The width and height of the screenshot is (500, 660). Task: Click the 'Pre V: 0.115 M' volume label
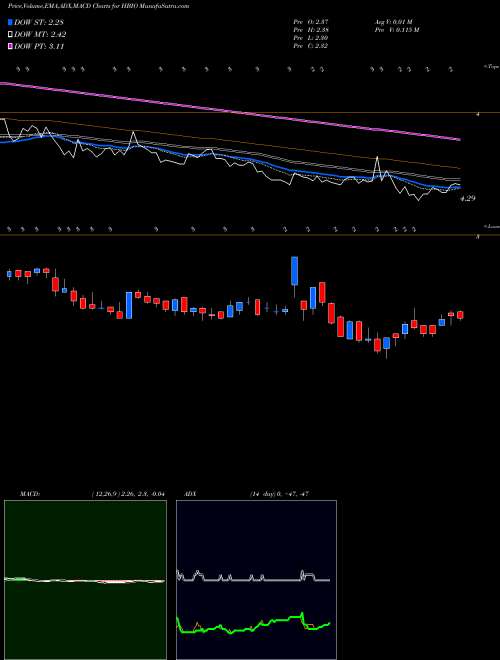tap(396, 30)
